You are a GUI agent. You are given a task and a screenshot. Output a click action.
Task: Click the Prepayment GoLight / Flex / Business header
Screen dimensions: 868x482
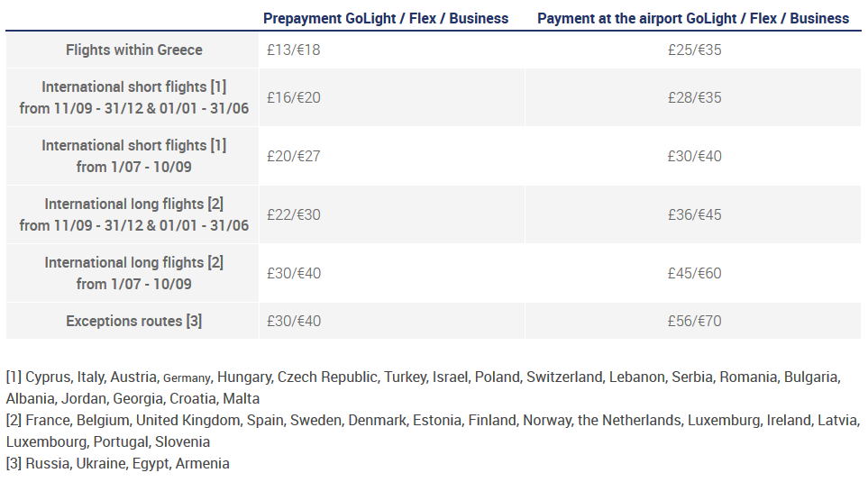pos(386,18)
